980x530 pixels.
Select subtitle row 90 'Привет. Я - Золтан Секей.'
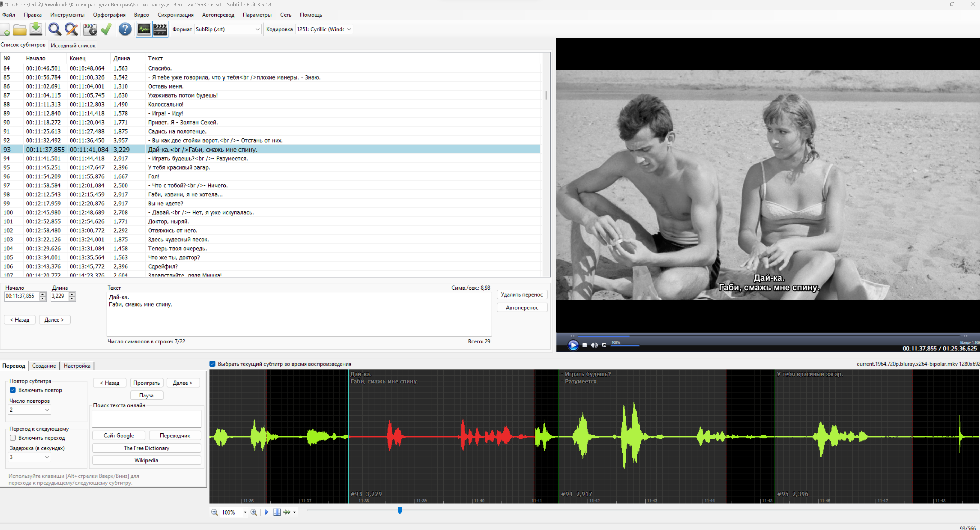point(270,123)
